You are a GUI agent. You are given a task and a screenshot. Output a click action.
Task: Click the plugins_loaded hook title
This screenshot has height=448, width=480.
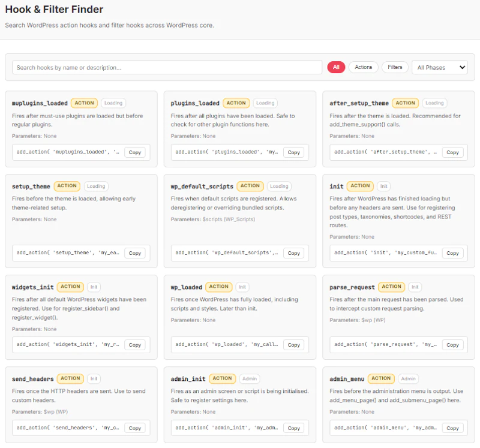coord(195,103)
